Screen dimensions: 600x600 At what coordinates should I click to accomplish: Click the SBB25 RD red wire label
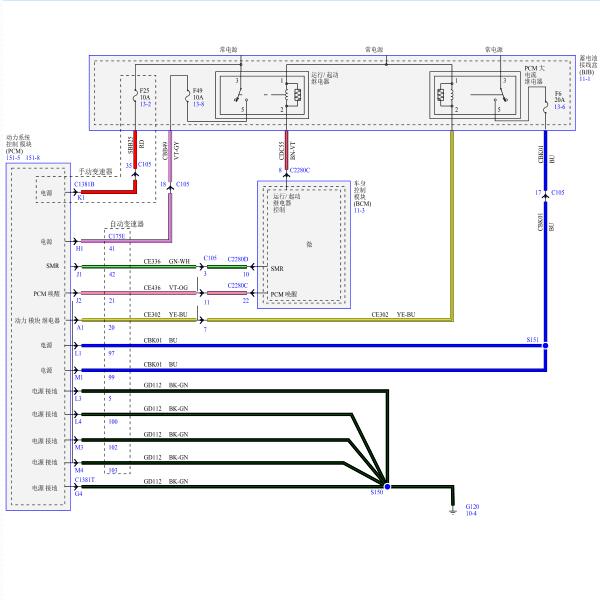tap(136, 145)
